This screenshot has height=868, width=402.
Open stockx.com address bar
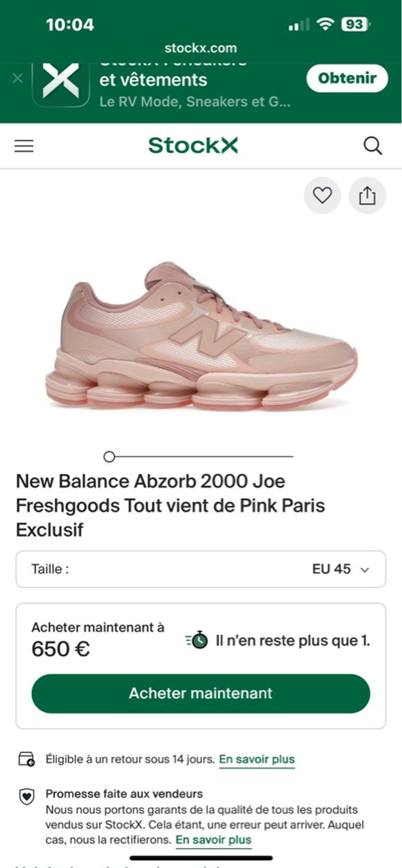200,48
